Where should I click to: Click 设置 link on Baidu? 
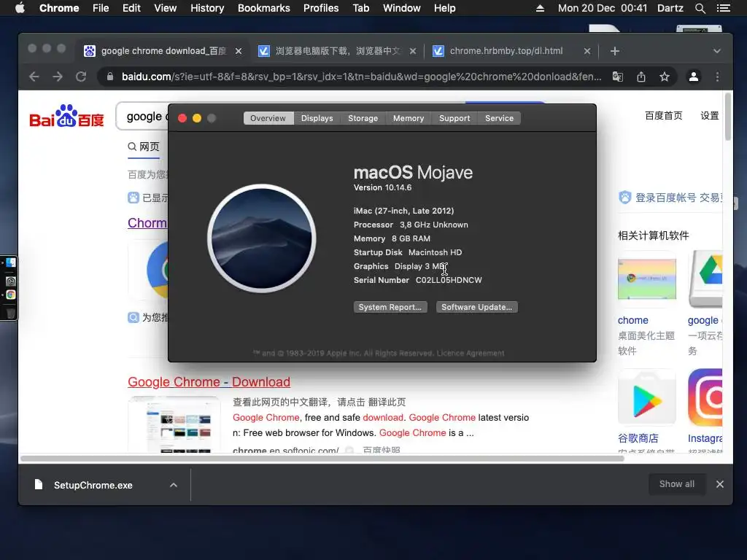pyautogui.click(x=709, y=116)
